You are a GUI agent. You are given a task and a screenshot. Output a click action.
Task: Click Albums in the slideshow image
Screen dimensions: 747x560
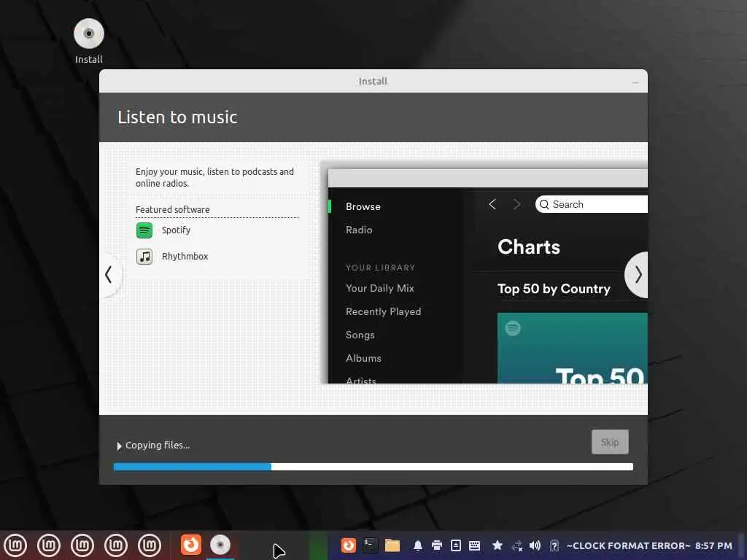[x=363, y=358]
